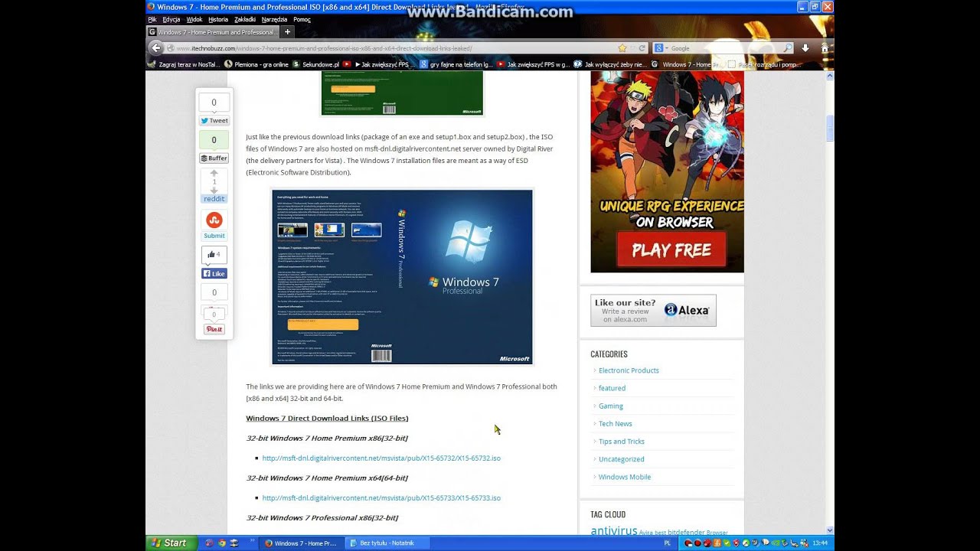Go to Firefox Home icon
The image size is (980, 551).
click(x=824, y=47)
